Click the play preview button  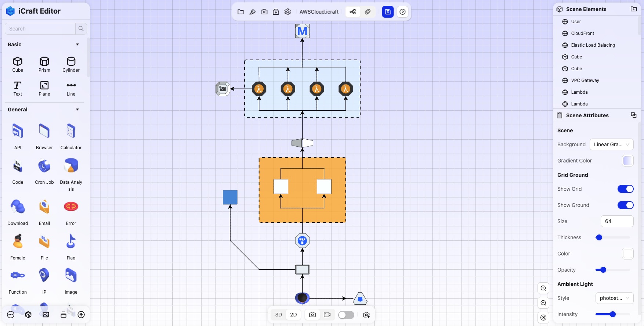(x=402, y=12)
